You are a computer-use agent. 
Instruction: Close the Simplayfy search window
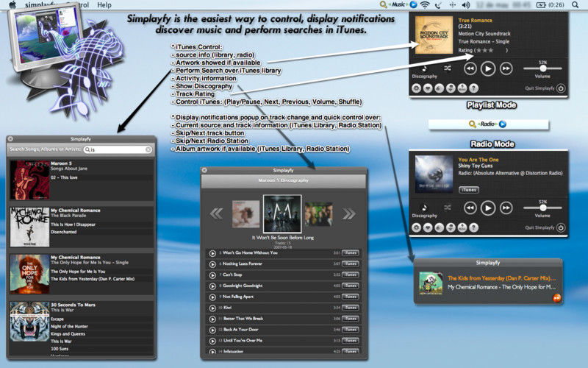point(10,139)
